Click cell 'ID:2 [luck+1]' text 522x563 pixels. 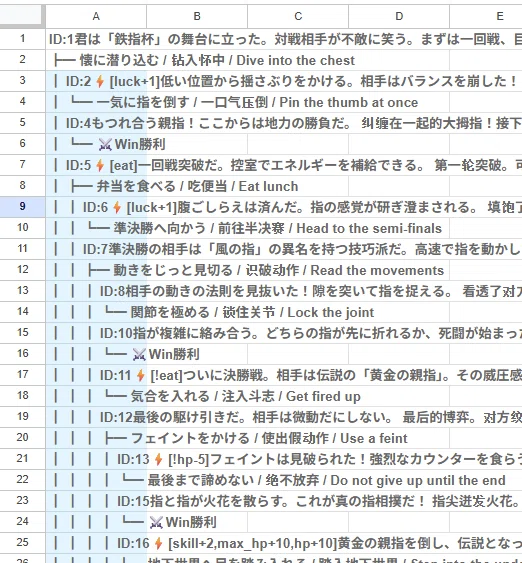(x=286, y=81)
